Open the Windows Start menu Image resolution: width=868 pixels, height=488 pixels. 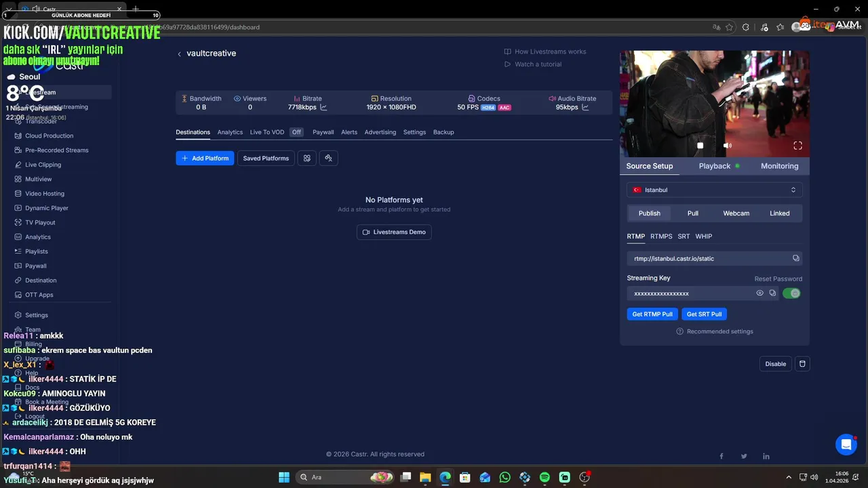click(284, 477)
